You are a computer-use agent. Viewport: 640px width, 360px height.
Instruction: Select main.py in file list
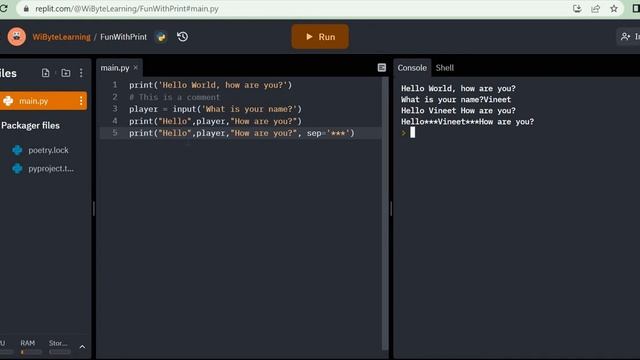[43, 101]
